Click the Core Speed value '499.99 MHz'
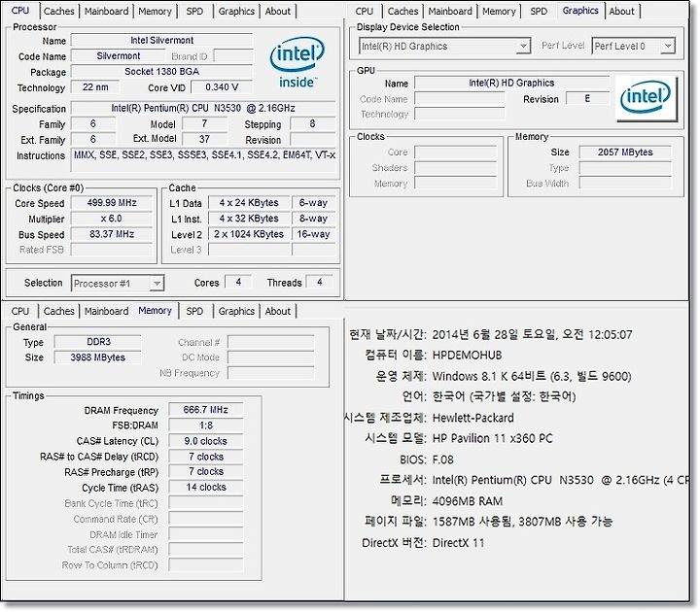The image size is (700, 612). (112, 202)
